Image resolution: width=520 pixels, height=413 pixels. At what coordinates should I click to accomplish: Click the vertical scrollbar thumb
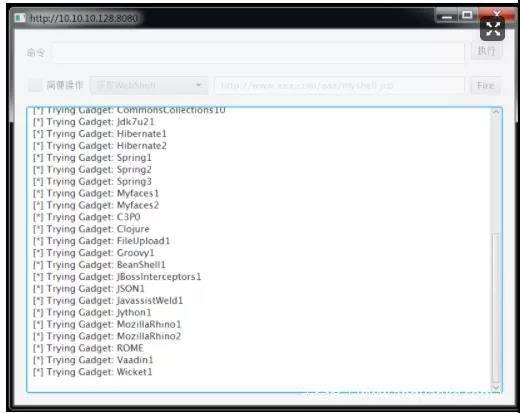(496, 308)
